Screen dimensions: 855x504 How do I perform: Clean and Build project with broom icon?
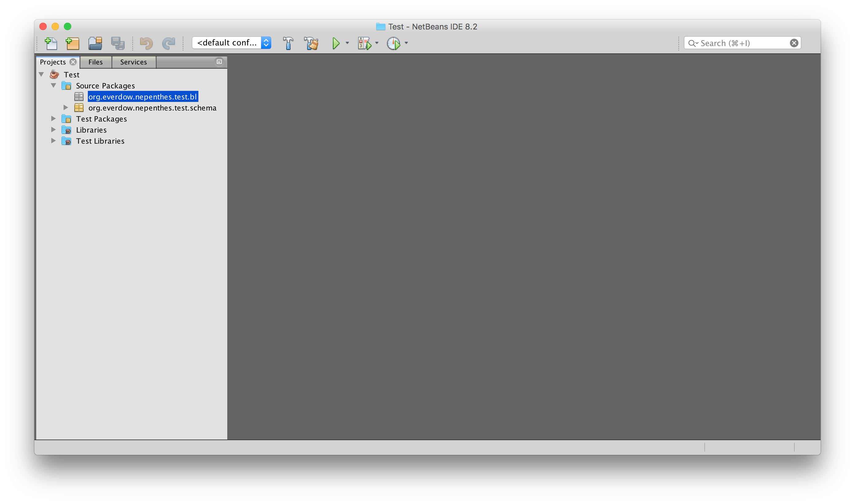tap(311, 43)
